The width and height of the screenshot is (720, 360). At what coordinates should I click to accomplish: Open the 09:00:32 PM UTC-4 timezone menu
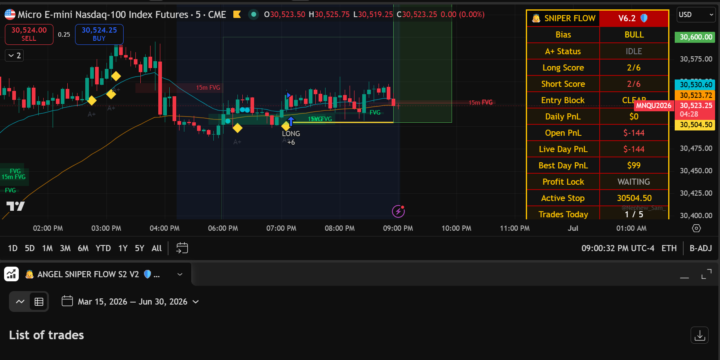[618, 248]
